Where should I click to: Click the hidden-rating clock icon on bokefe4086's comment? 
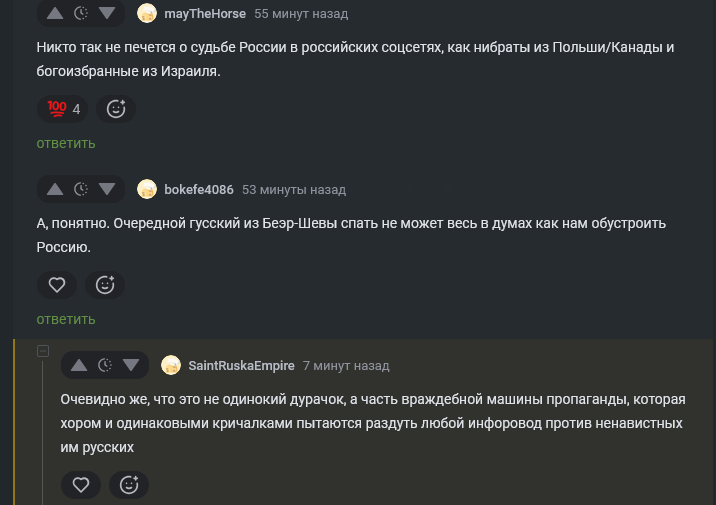coord(82,189)
